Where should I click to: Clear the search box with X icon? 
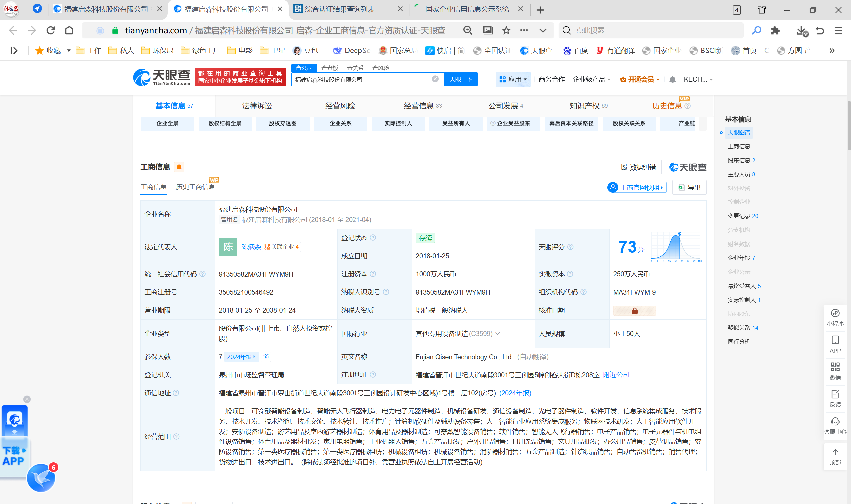[435, 79]
